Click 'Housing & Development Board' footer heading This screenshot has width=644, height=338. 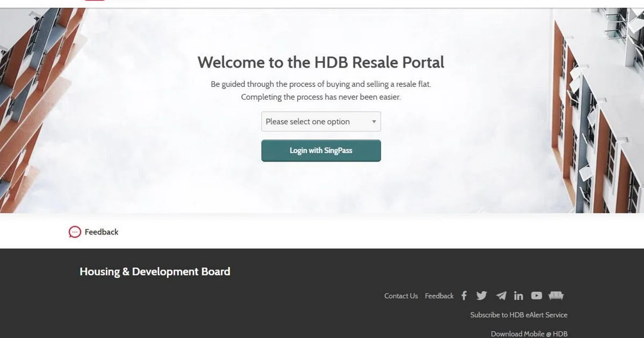155,271
